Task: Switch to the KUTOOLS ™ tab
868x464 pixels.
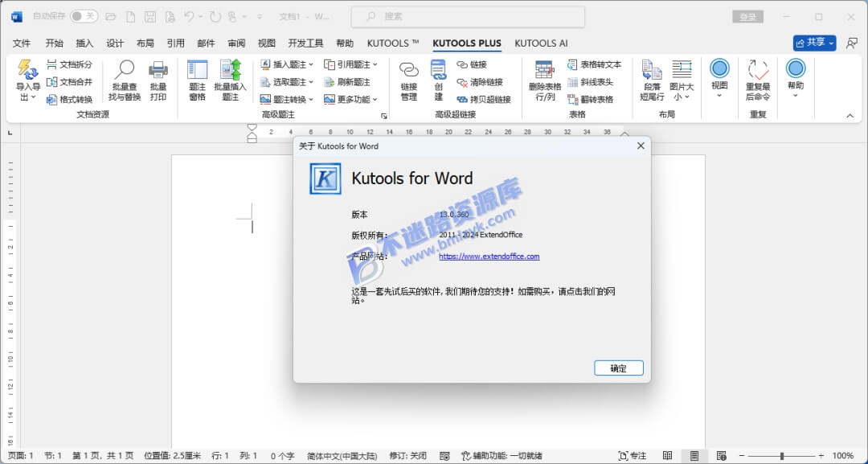Action: coord(393,43)
